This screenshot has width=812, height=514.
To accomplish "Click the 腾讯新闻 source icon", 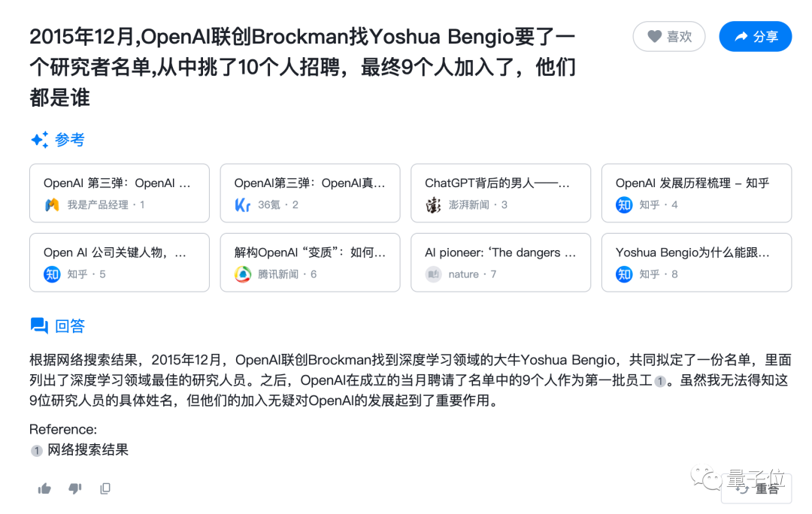I will 242,274.
